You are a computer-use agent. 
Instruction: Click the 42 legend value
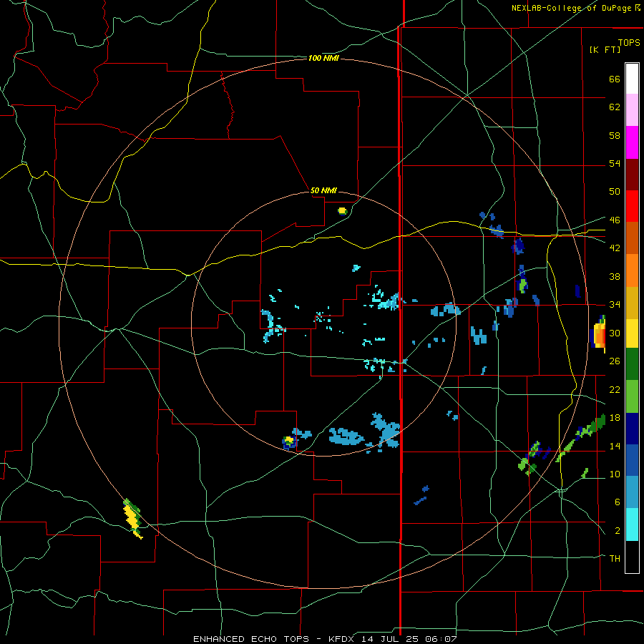pos(615,248)
